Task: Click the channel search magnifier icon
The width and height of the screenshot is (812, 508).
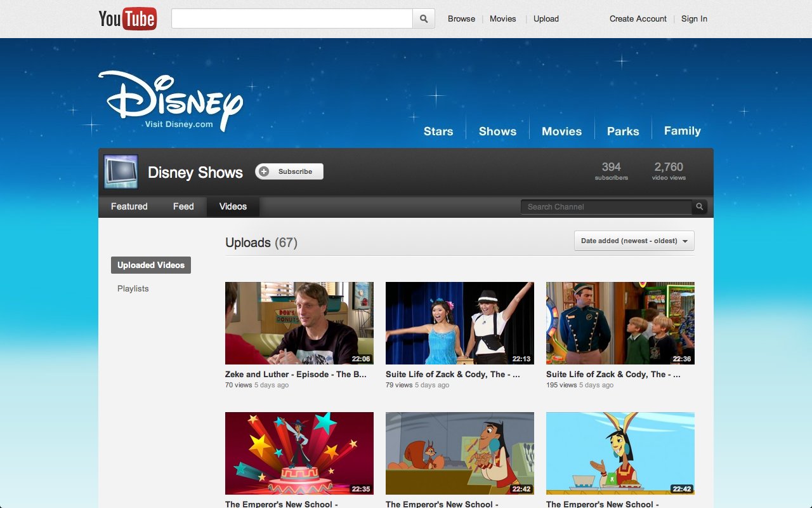Action: point(700,207)
